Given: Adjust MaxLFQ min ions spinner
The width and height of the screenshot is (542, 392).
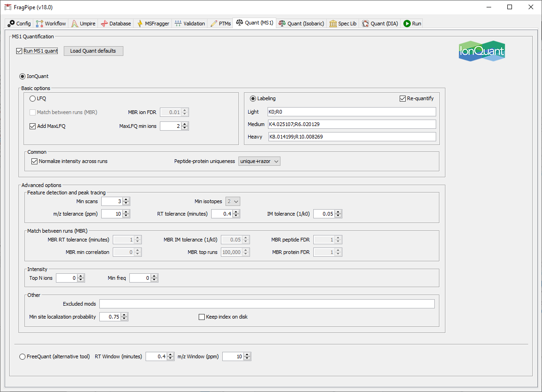Looking at the screenshot, I should [x=185, y=126].
